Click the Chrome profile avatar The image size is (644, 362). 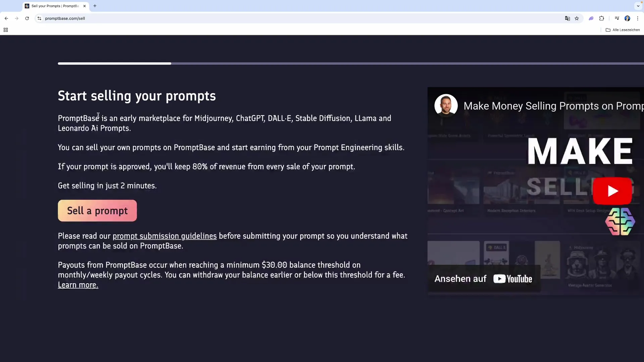point(627,18)
